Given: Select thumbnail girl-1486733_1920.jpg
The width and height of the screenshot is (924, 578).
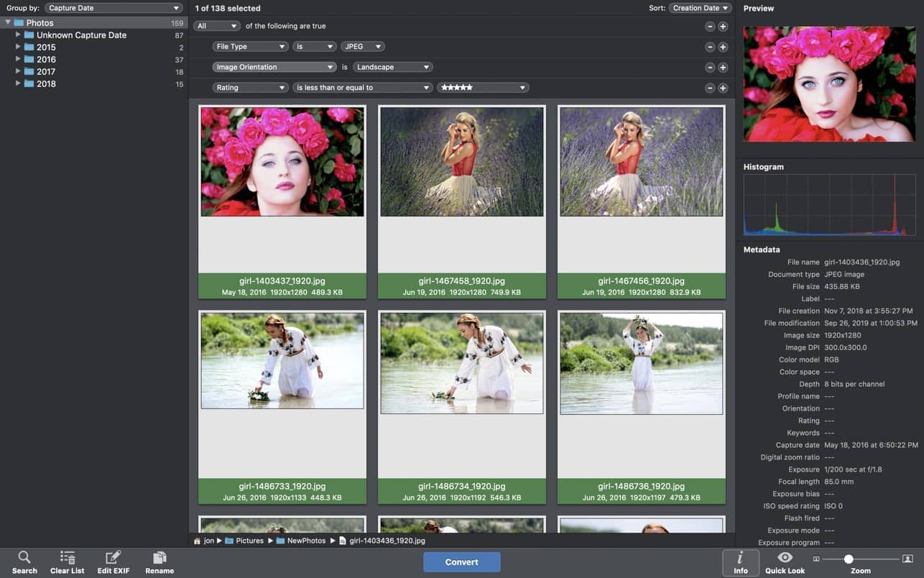Looking at the screenshot, I should click(282, 407).
